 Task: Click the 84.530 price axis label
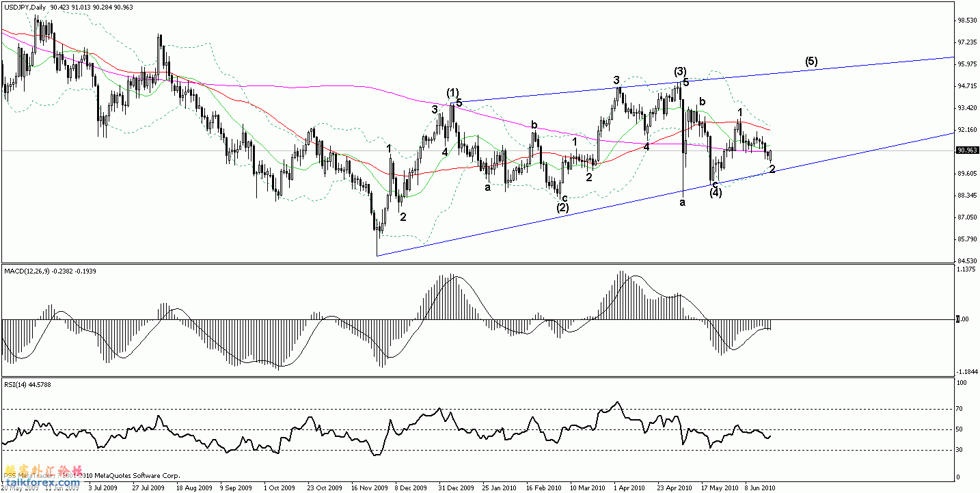coord(967,261)
